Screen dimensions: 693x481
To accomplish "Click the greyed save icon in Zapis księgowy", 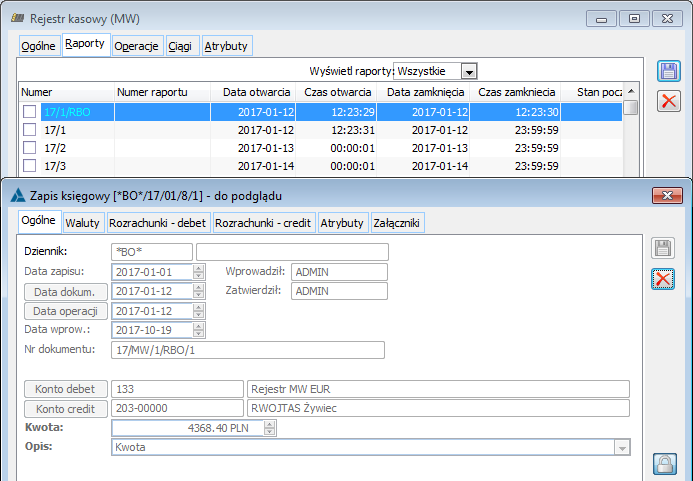I will [x=663, y=249].
